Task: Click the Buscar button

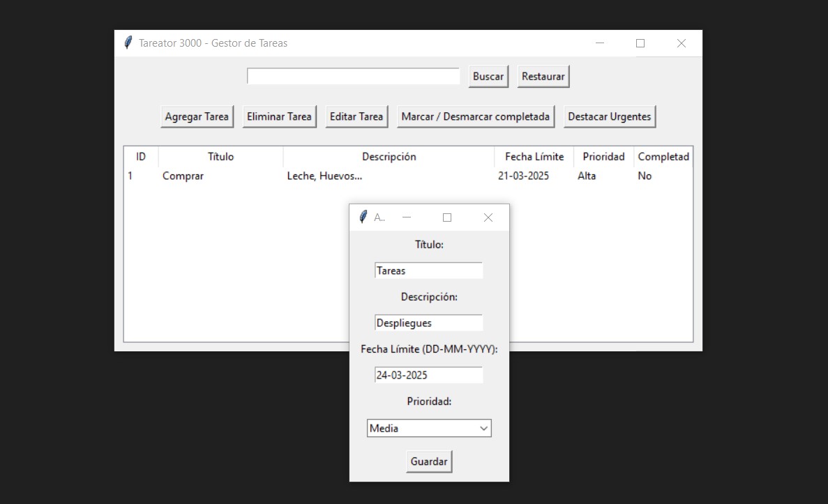Action: coord(488,77)
